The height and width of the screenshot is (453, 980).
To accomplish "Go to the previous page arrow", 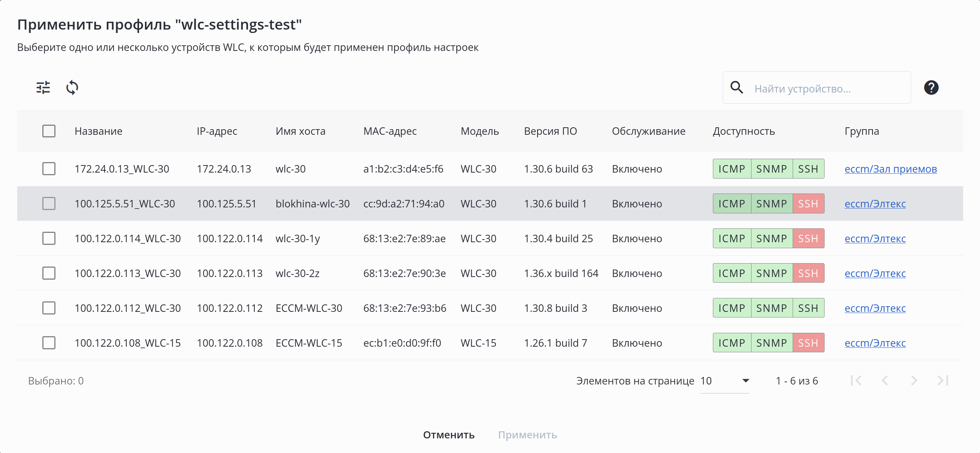I will 885,380.
